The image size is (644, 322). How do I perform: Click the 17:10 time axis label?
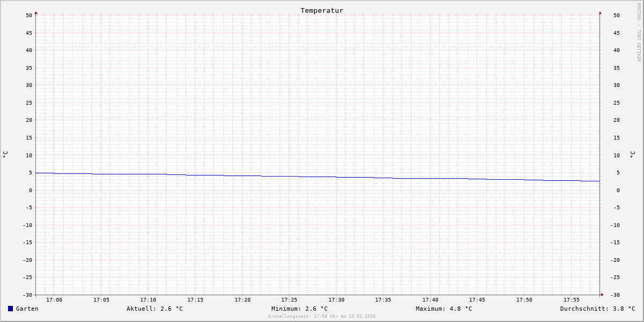[x=148, y=299]
